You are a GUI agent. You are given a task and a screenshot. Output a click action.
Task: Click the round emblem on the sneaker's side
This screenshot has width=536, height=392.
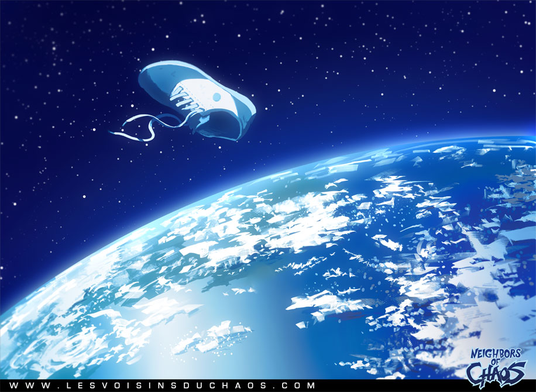217,97
